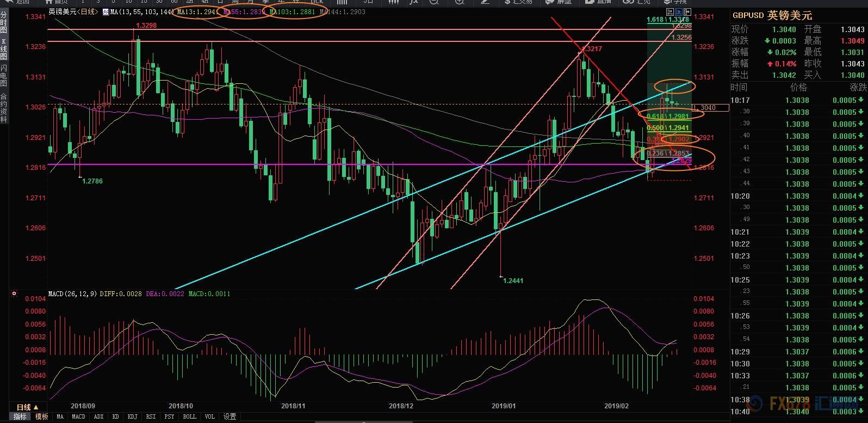868x423 pixels.
Task: Click the small red circle icon beside MACD label
Action: point(14,294)
